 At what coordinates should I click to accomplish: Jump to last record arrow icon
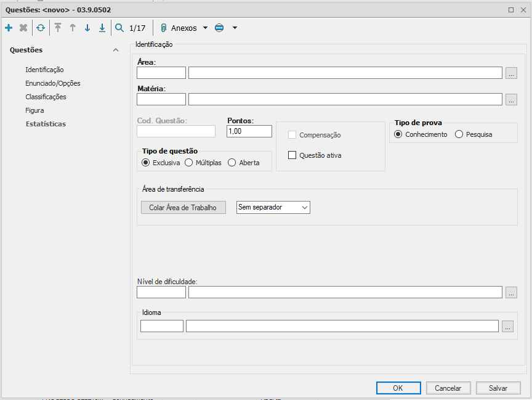[102, 28]
